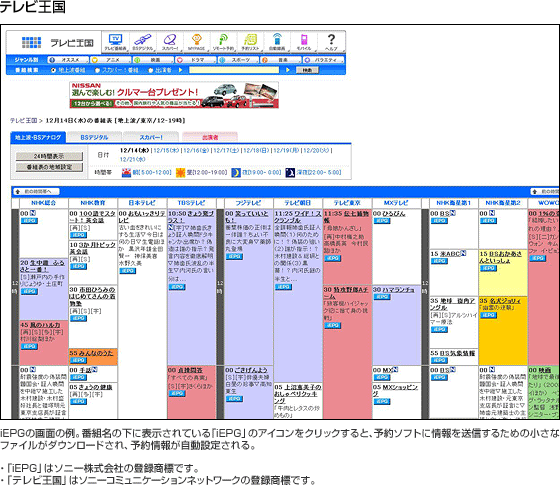The height and width of the screenshot is (485, 560).
Task: Click iEPG icon under ハマランチョ
Action: pos(382,297)
